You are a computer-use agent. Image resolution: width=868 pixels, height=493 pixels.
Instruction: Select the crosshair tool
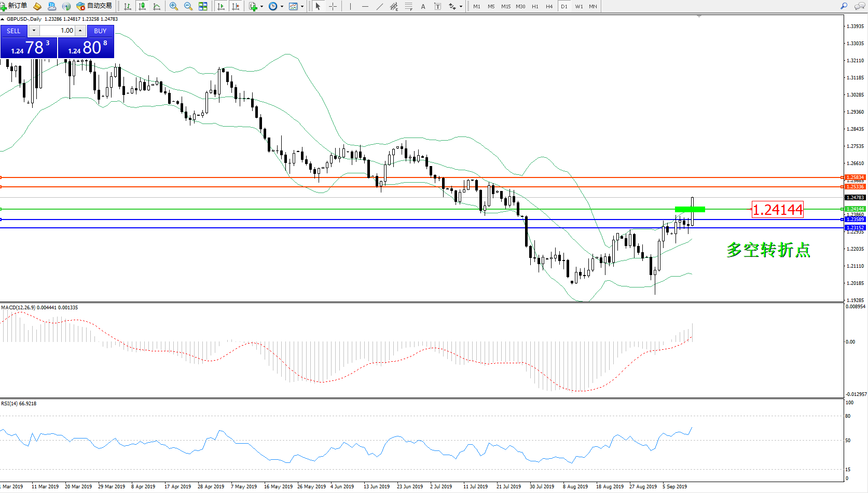point(333,6)
